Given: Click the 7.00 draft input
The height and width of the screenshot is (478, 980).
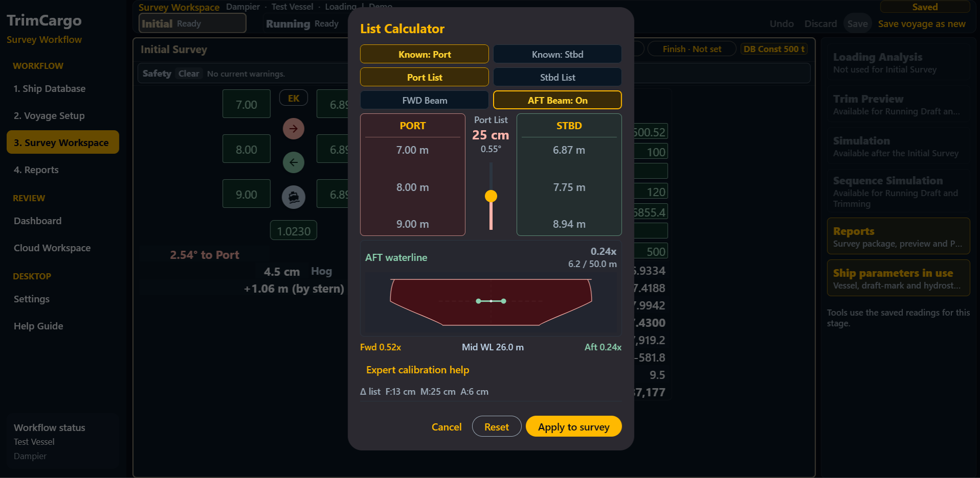Looking at the screenshot, I should [x=246, y=104].
